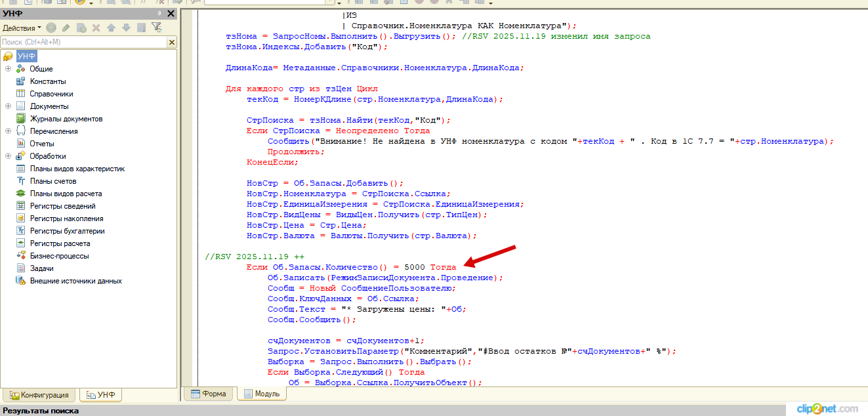Switch to the Модуль tab
The width and height of the screenshot is (868, 416).
point(261,394)
